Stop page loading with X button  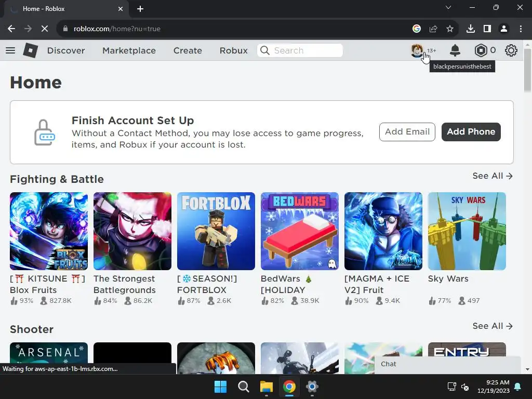coord(45,29)
